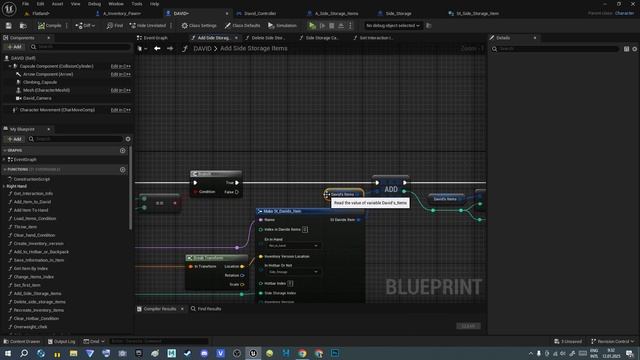Open the debug object selector dropdown

pyautogui.click(x=393, y=26)
